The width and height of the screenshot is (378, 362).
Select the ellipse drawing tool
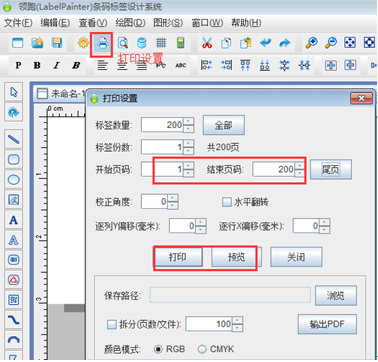pos(14,180)
